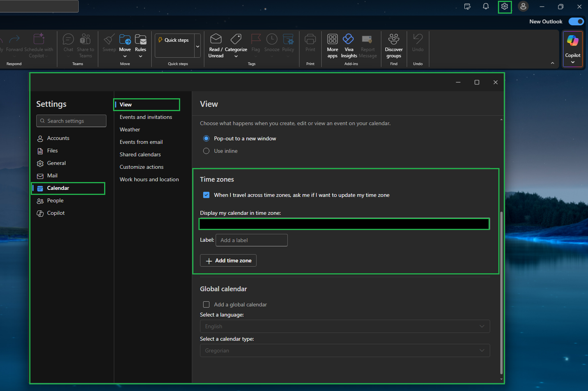588x391 pixels.
Task: Select the Use inline radio button
Action: tap(206, 151)
